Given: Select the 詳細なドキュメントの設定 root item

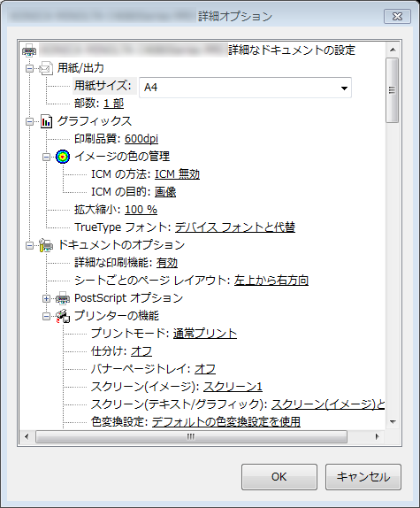Looking at the screenshot, I should click(292, 50).
